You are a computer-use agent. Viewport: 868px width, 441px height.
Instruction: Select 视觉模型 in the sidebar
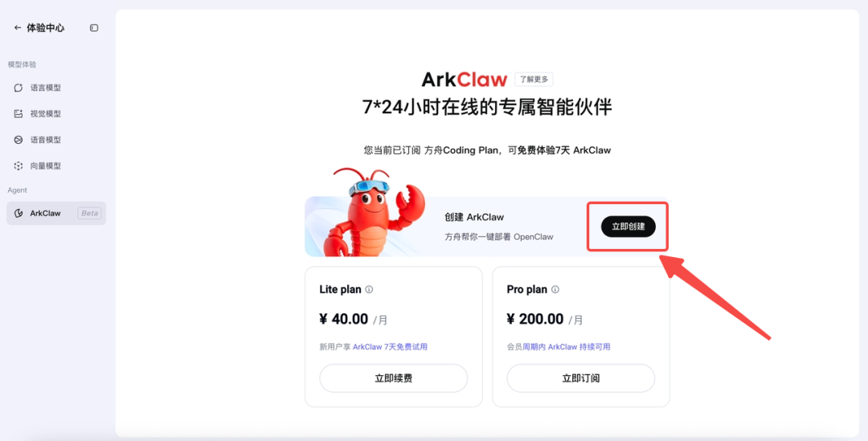[x=56, y=114]
